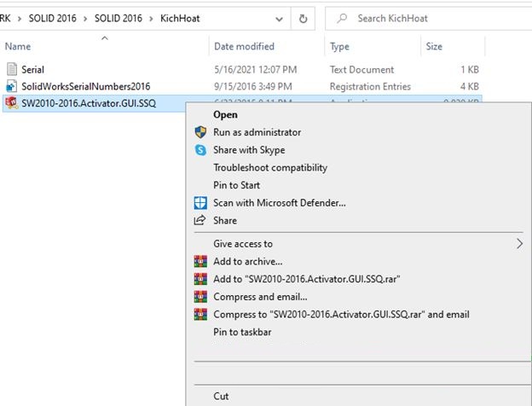Click the WinRAR icon beside Add to "SW2010-2016.Activator.GUI.SSQ.rar"
The width and height of the screenshot is (532, 406).
tap(200, 279)
